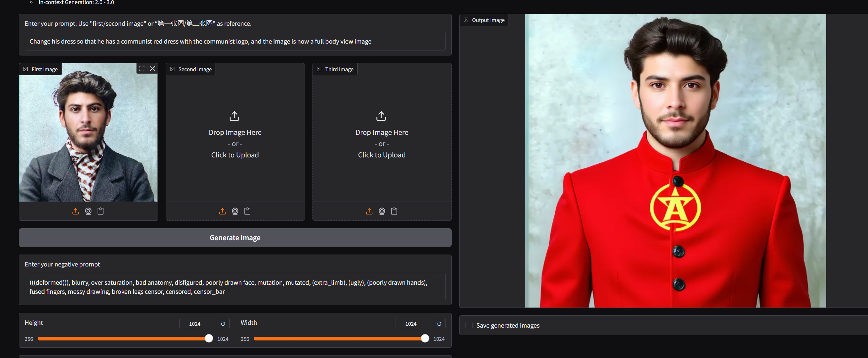
Task: Click the Second Image upload icon
Action: pos(222,211)
